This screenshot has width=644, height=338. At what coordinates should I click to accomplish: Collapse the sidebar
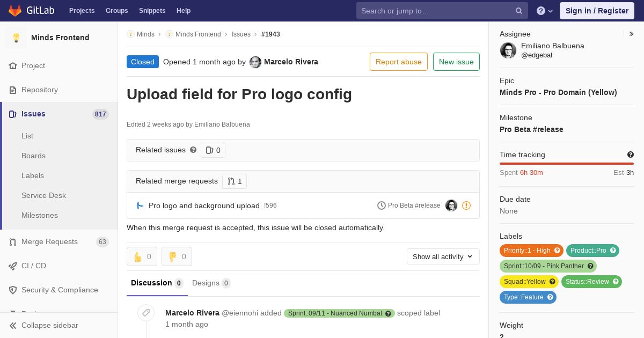point(59,325)
